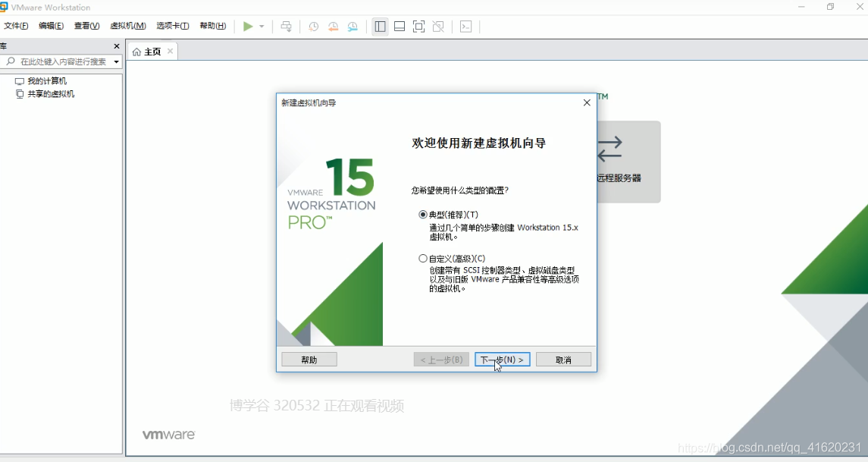The width and height of the screenshot is (868, 462).
Task: Select the 自定义(高级) radio option
Action: point(423,258)
